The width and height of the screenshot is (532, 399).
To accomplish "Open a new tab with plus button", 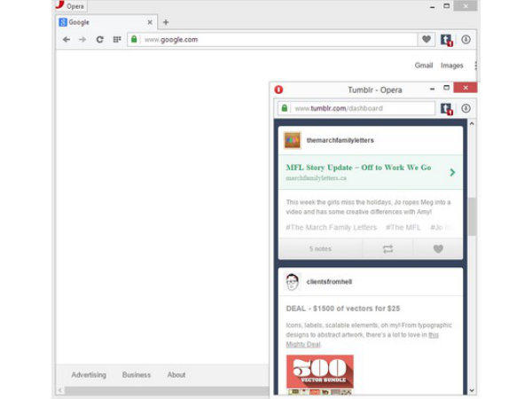I will click(x=166, y=22).
